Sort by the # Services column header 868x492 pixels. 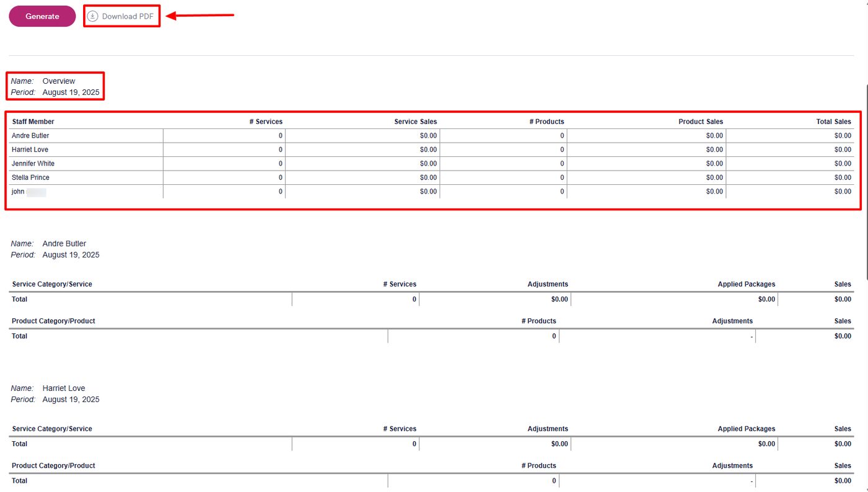coord(267,122)
